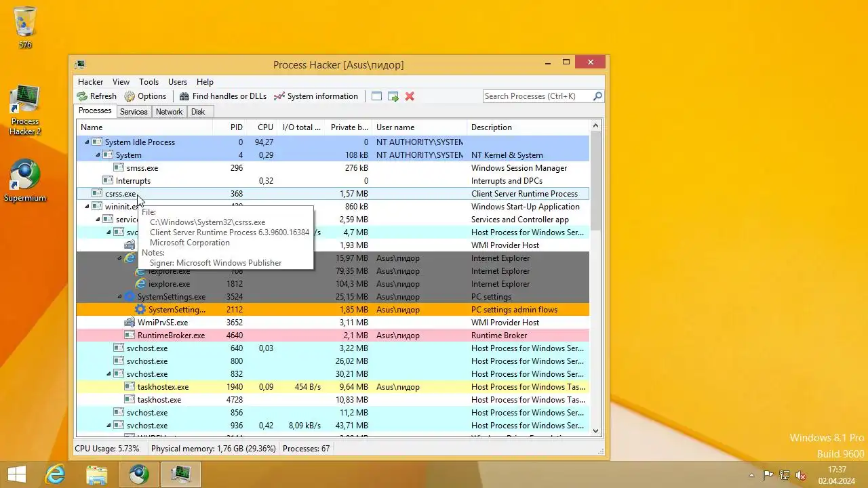Image resolution: width=868 pixels, height=488 pixels.
Task: Sort by the CPU column header
Action: point(262,127)
